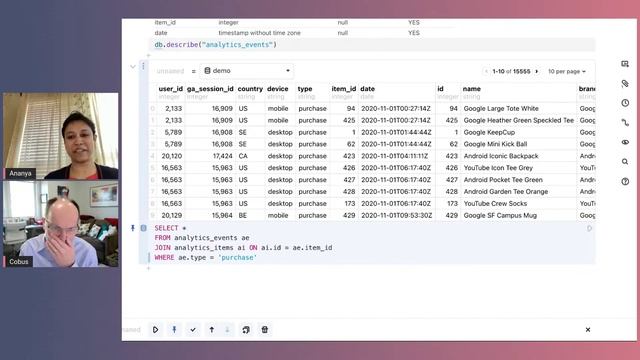This screenshot has height=360, width=640.
Task: Open the insert-cell icon in right sidebar
Action: (x=625, y=64)
